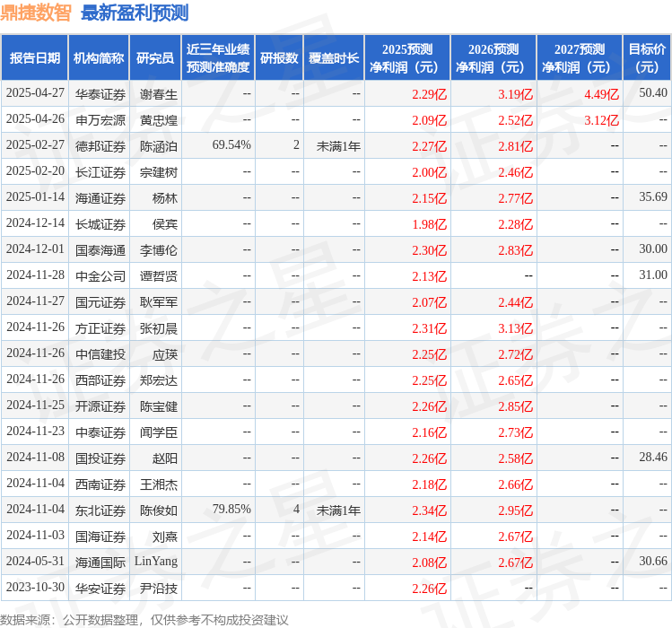672x628 pixels.
Task: Click 中信建投 institution name
Action: pyautogui.click(x=100, y=354)
